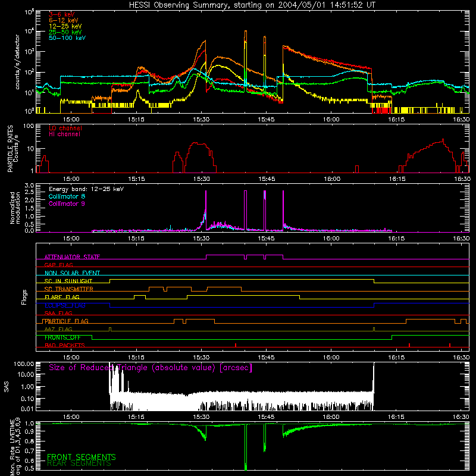Click the 100.00 label on SAS axis
The height and width of the screenshot is (476, 476).
pyautogui.click(x=24, y=364)
